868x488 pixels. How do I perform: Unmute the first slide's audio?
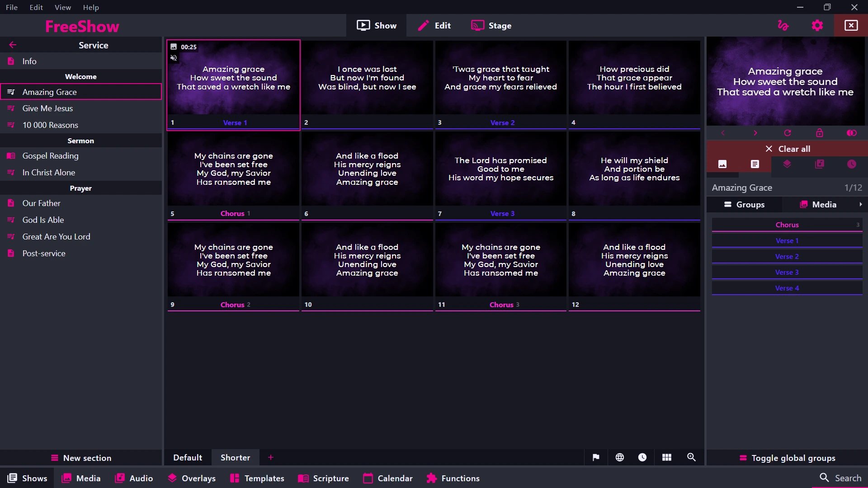point(174,58)
